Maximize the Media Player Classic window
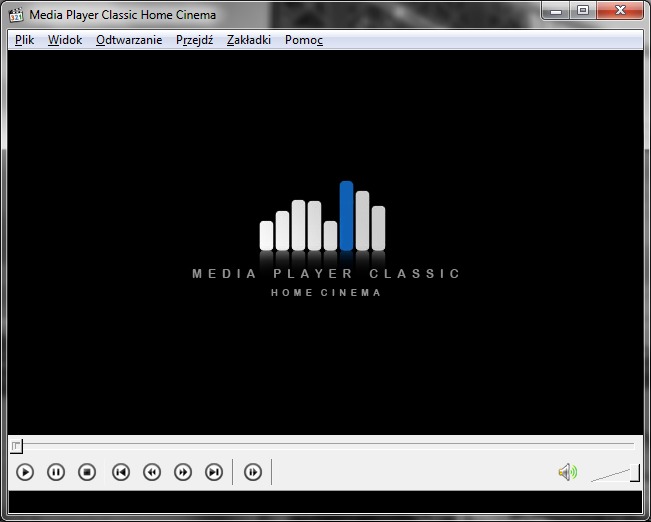Viewport: 651px width, 522px height. (583, 10)
